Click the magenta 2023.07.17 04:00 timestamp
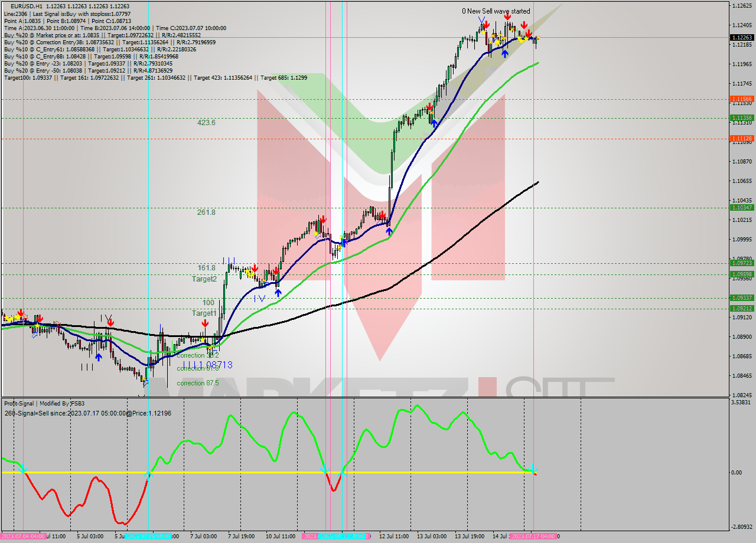The image size is (756, 543). (533, 537)
